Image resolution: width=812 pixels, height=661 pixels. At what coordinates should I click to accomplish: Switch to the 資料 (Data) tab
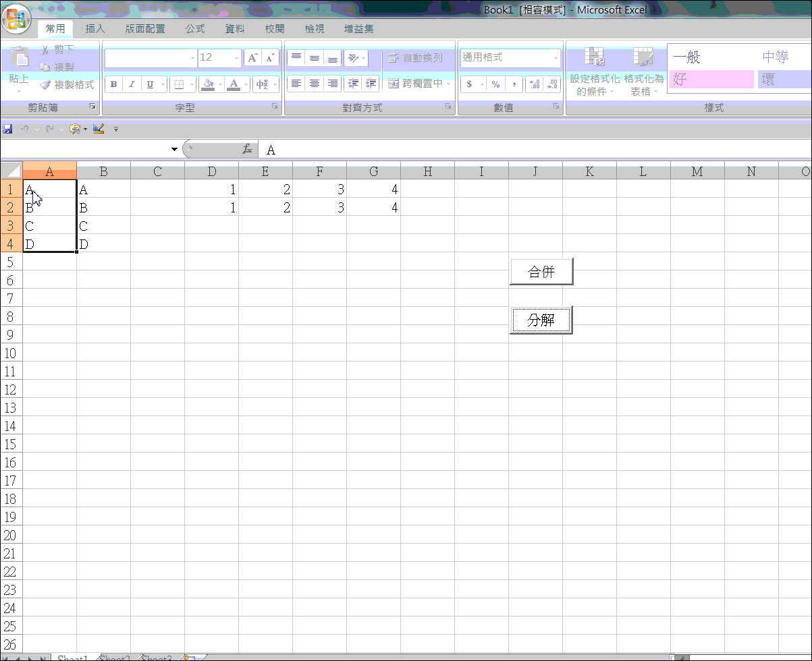(235, 29)
